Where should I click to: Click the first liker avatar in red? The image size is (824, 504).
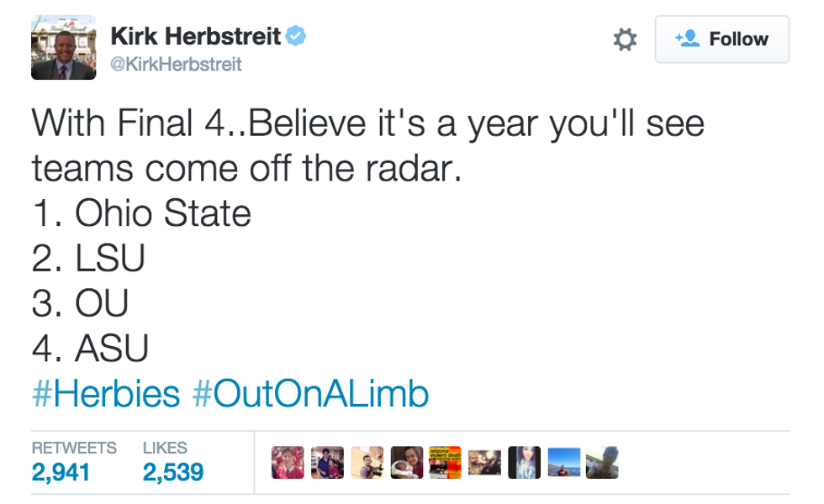(x=288, y=462)
